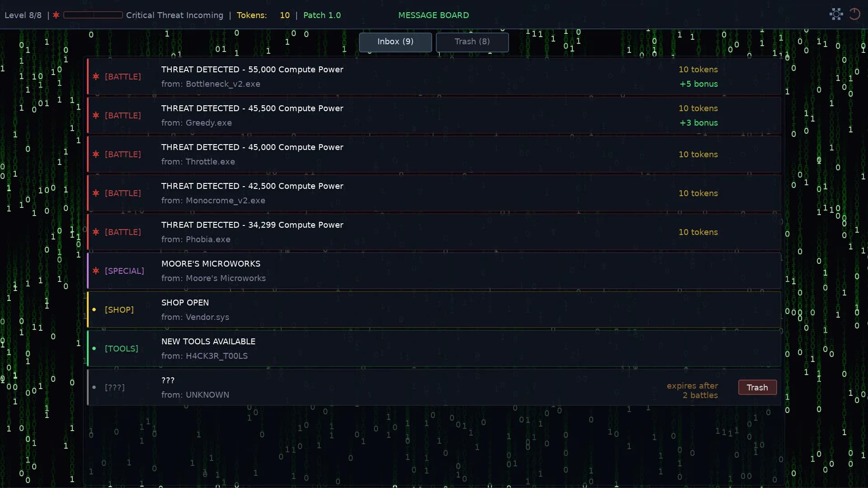Click the bug icon on the Moore's Microworks row

96,271
